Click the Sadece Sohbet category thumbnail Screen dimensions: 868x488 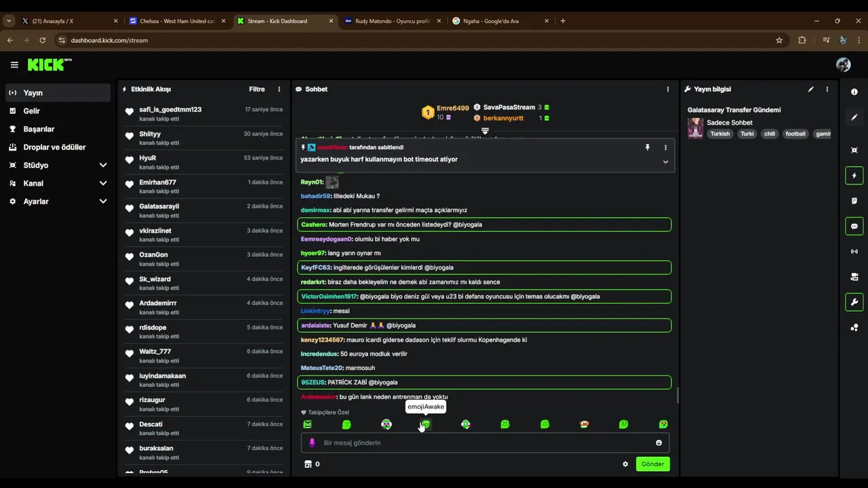[x=695, y=127]
